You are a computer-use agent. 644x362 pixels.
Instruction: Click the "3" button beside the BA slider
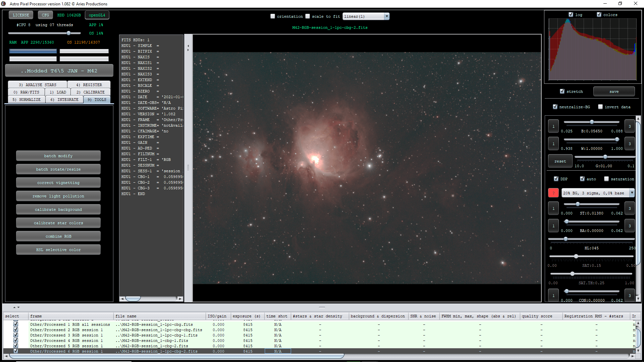(630, 226)
